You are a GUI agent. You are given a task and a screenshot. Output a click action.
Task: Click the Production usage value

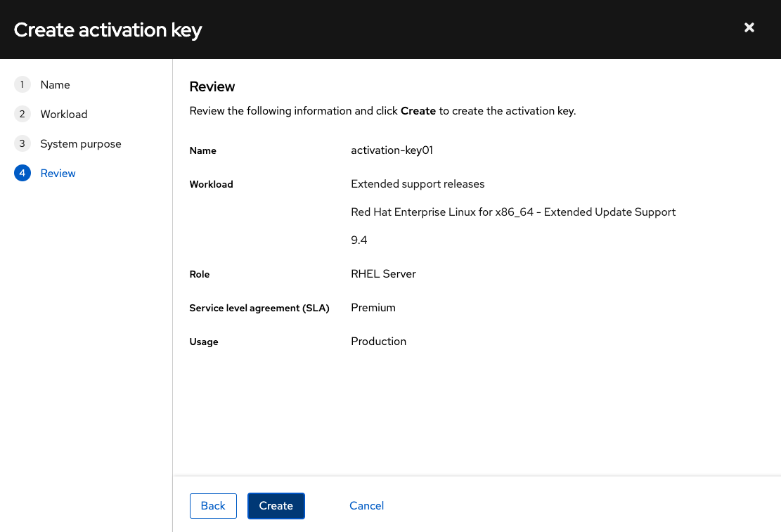click(x=378, y=342)
